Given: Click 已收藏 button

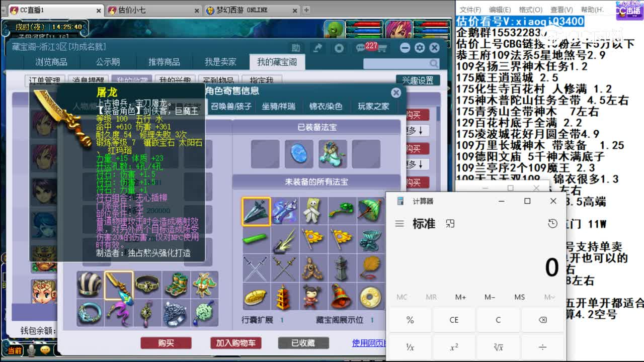Looking at the screenshot, I should (x=303, y=343).
